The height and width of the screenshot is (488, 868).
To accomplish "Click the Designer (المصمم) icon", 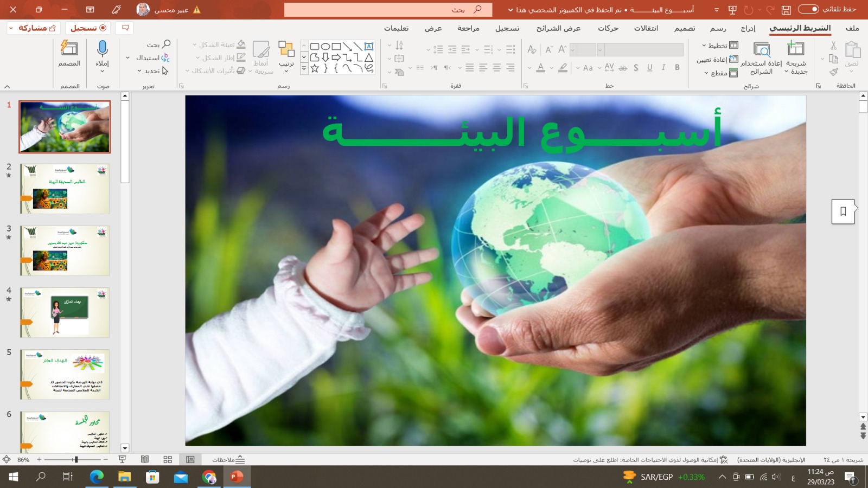I will pos(69,49).
